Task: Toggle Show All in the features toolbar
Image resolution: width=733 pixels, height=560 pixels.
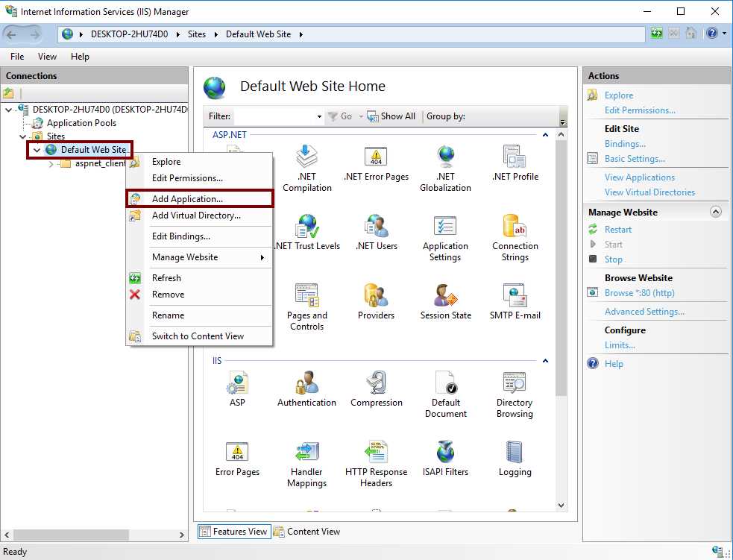Action: pos(391,116)
